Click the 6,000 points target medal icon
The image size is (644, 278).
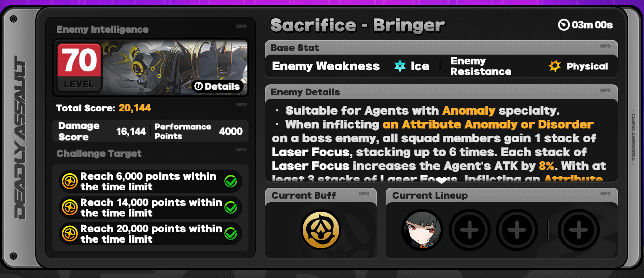(69, 181)
